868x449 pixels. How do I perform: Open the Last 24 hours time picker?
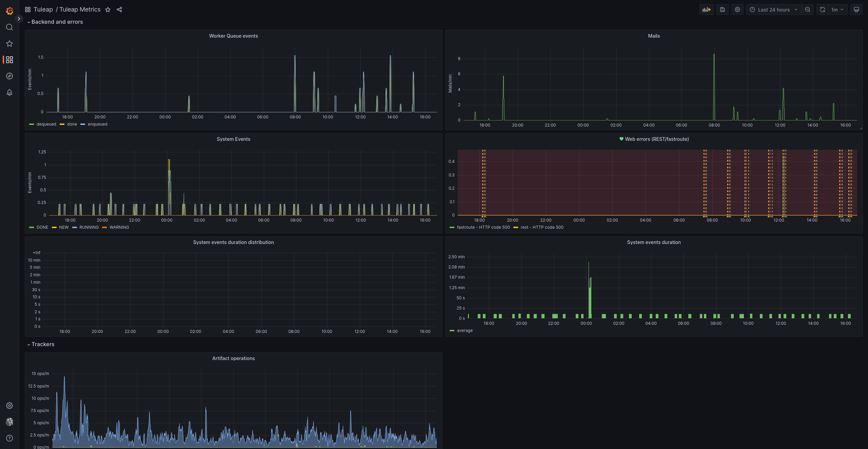pyautogui.click(x=773, y=10)
